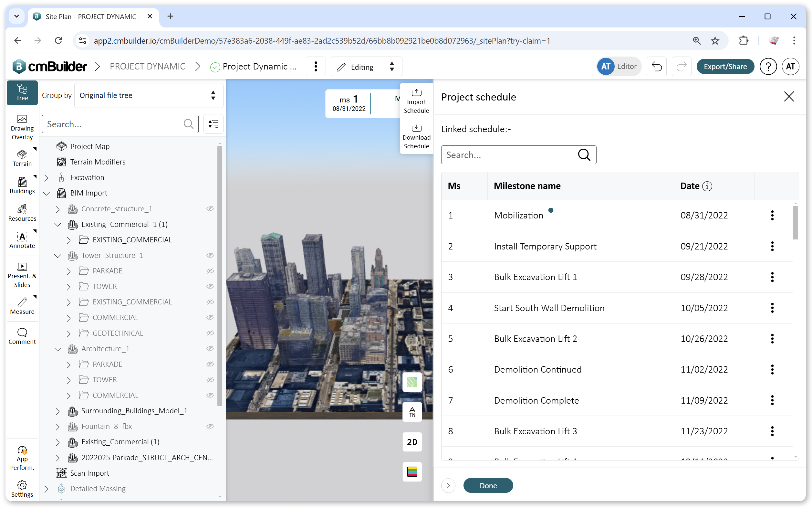Open options menu for Demolition Continued
Image resolution: width=812 pixels, height=508 pixels.
tap(772, 370)
